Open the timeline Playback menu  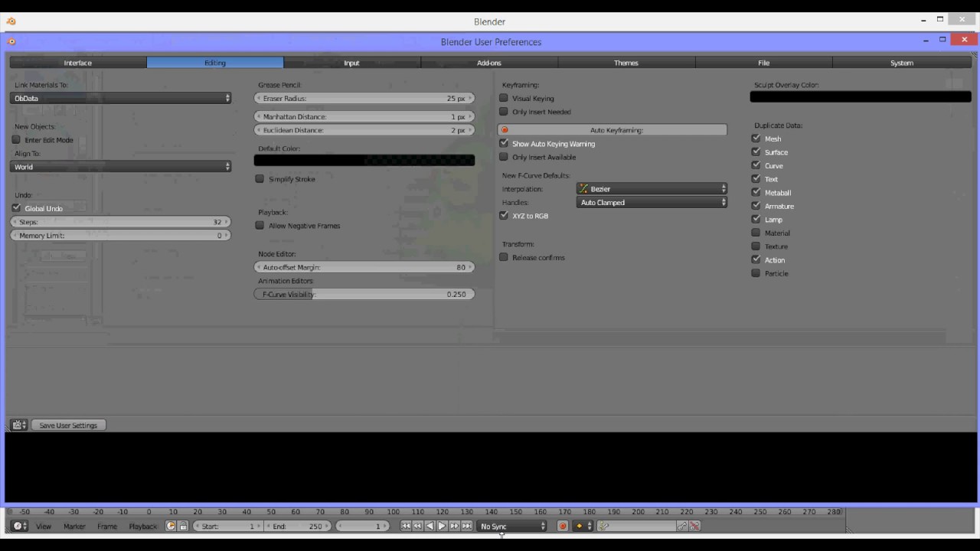(x=142, y=527)
